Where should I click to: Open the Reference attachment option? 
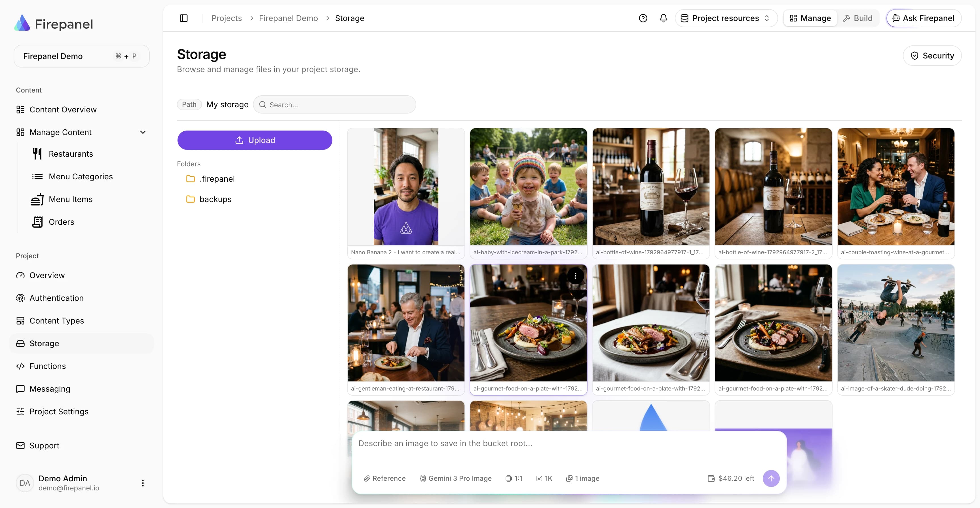(385, 478)
